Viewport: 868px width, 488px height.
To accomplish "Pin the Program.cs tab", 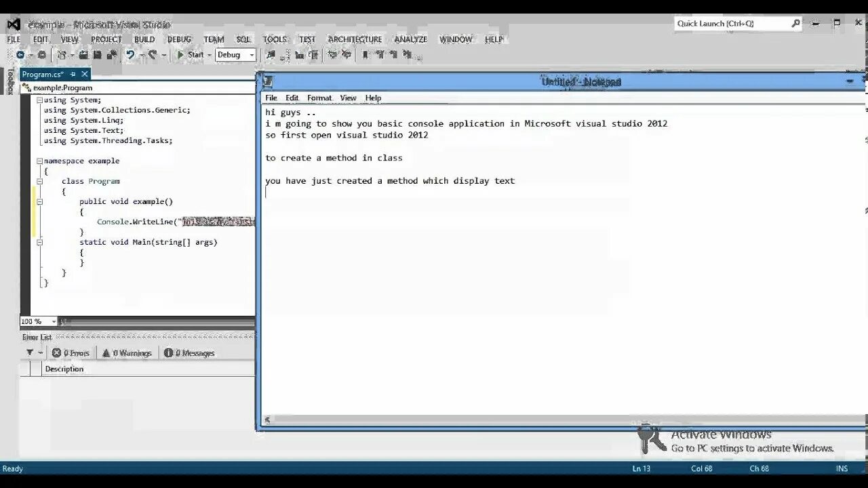I will coord(73,74).
